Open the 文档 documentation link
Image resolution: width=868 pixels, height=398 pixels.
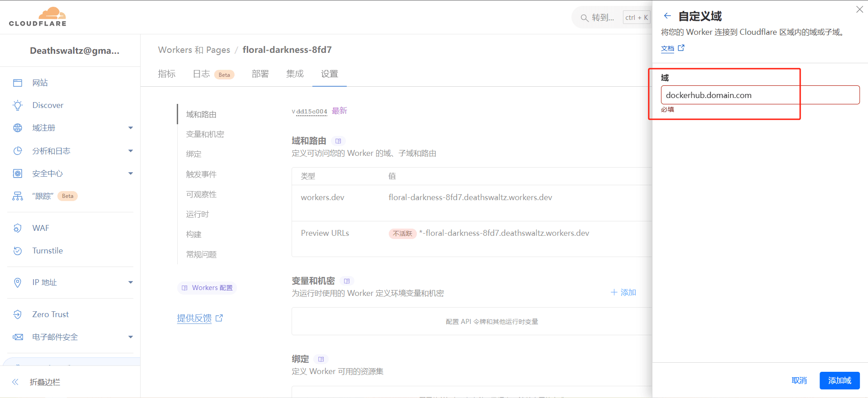667,48
